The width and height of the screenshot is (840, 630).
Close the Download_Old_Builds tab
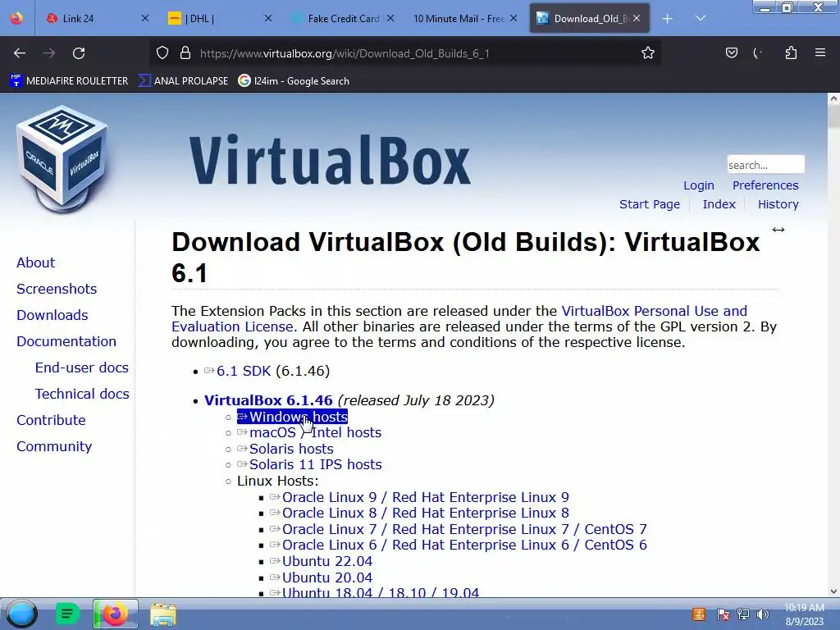coord(637,18)
